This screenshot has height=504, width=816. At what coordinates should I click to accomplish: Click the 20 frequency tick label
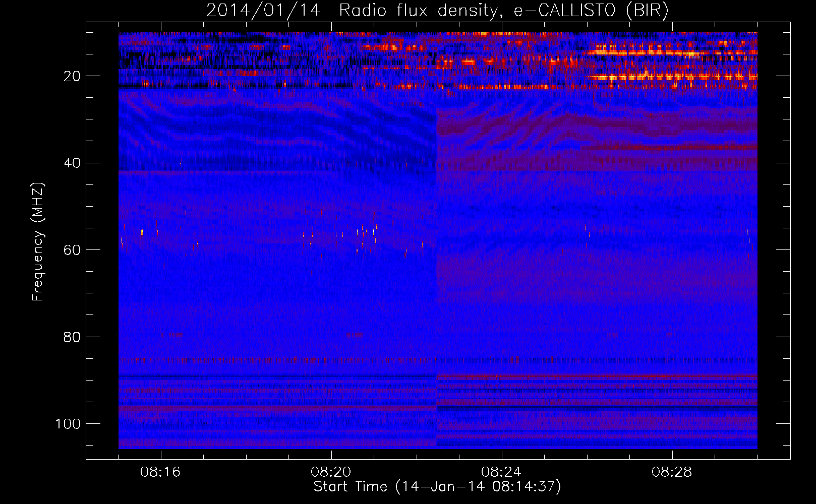point(72,76)
